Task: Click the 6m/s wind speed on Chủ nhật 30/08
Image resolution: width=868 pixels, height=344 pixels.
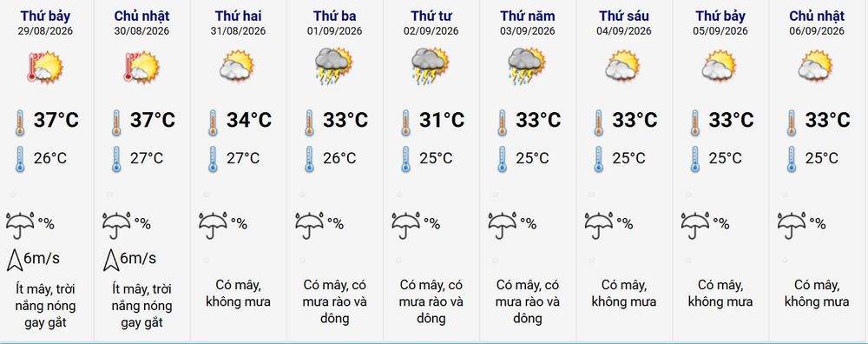Action: 138,258
